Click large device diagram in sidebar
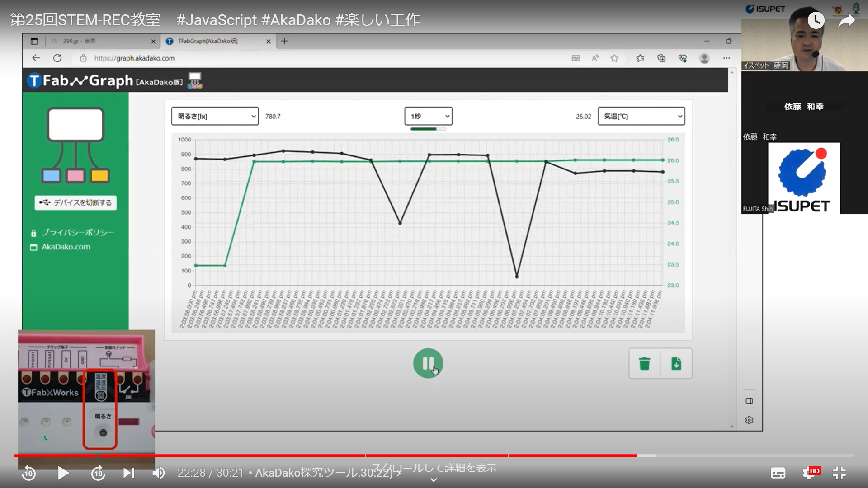The image size is (868, 488). pyautogui.click(x=75, y=145)
